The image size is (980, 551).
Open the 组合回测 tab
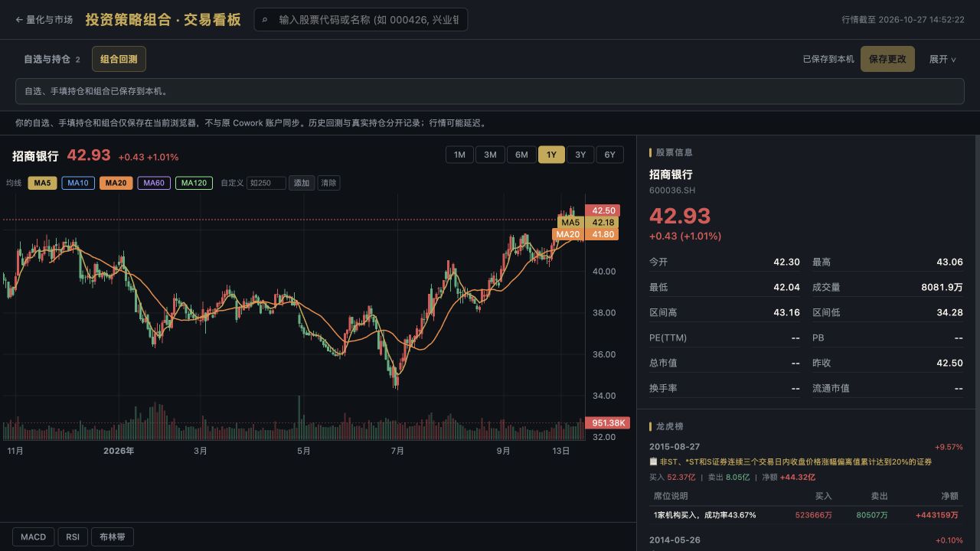coord(119,59)
